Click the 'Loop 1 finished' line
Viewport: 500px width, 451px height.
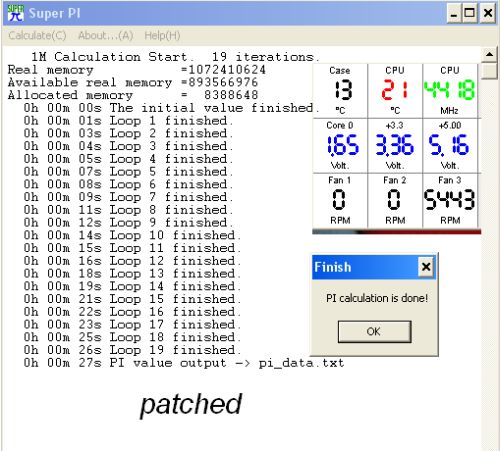tap(128, 120)
